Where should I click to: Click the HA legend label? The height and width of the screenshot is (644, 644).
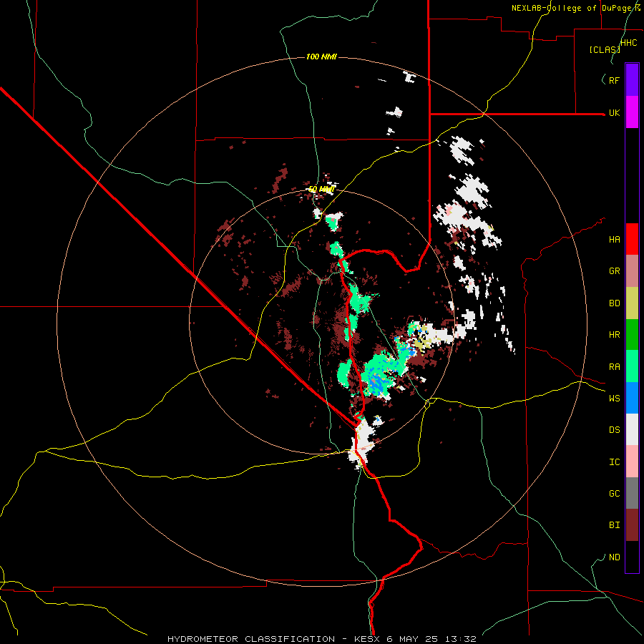(x=614, y=240)
